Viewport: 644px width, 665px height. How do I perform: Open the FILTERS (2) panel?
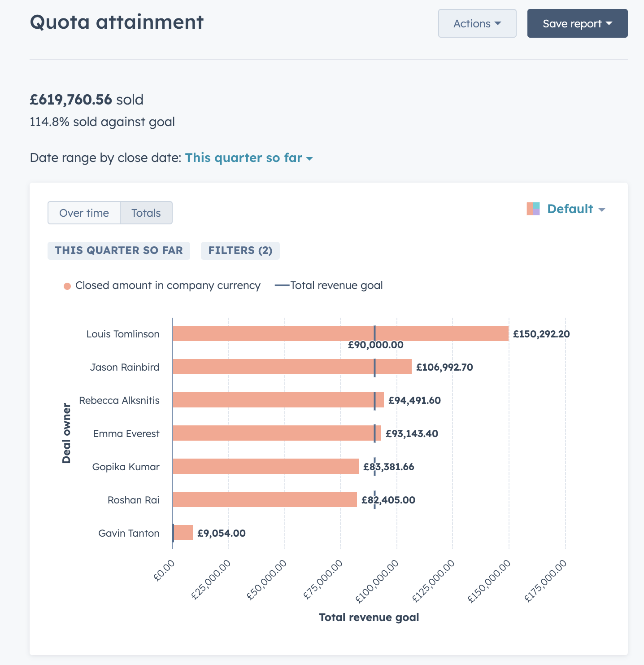[x=240, y=250]
